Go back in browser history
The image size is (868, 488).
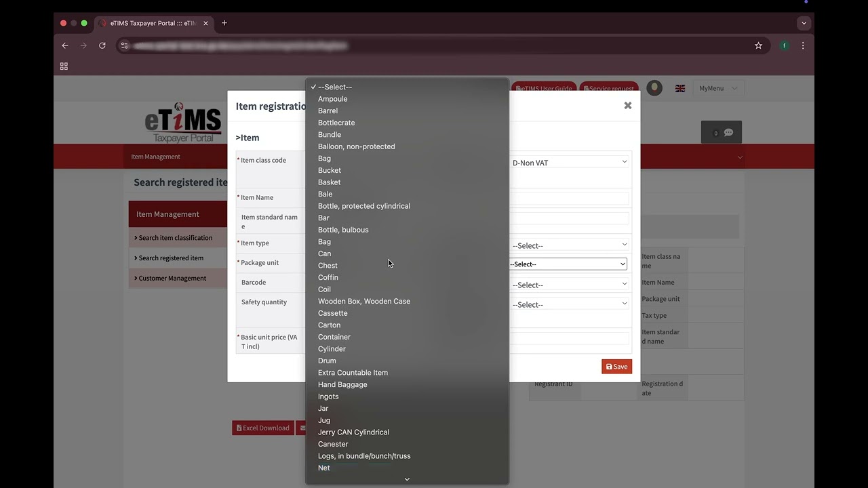click(65, 45)
